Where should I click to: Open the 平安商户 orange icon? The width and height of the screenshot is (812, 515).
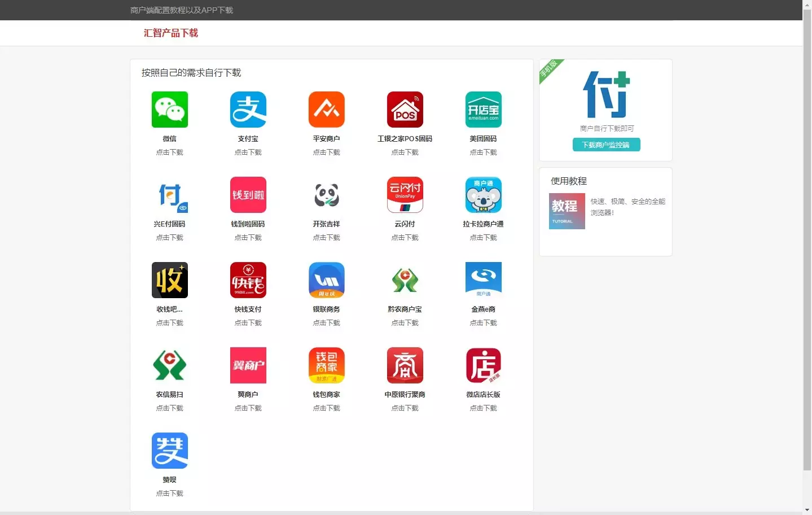pyautogui.click(x=326, y=110)
